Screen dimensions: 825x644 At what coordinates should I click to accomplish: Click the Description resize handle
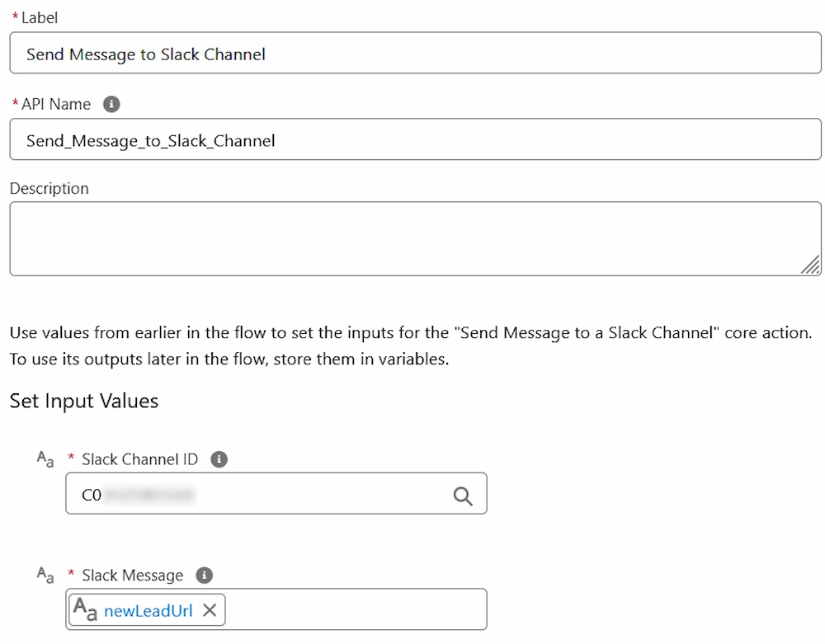tap(810, 265)
